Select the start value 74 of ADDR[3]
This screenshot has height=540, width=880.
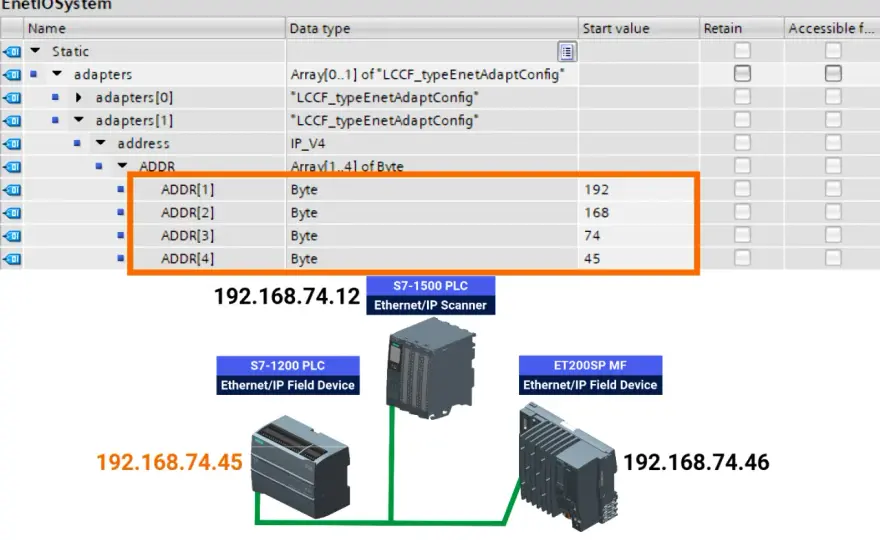592,236
